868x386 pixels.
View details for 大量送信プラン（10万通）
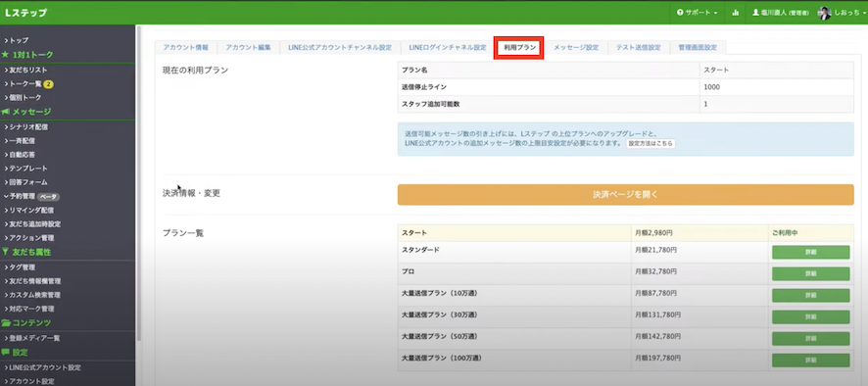[x=810, y=296]
